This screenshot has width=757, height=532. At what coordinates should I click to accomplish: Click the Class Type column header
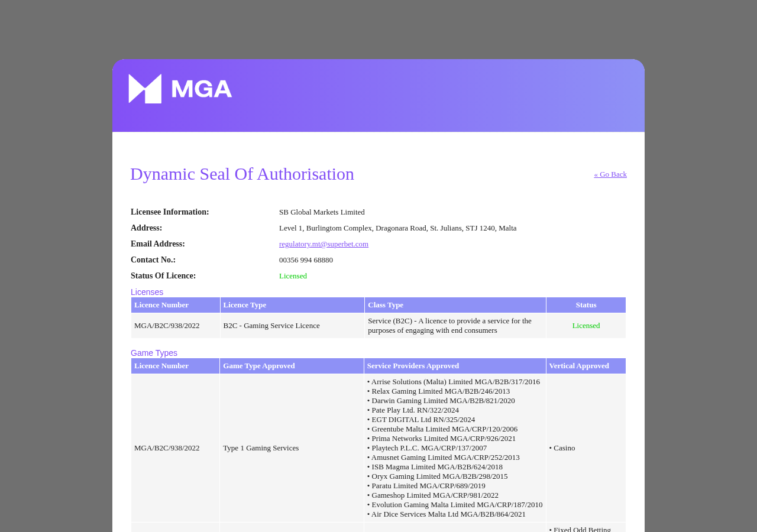[455, 305]
